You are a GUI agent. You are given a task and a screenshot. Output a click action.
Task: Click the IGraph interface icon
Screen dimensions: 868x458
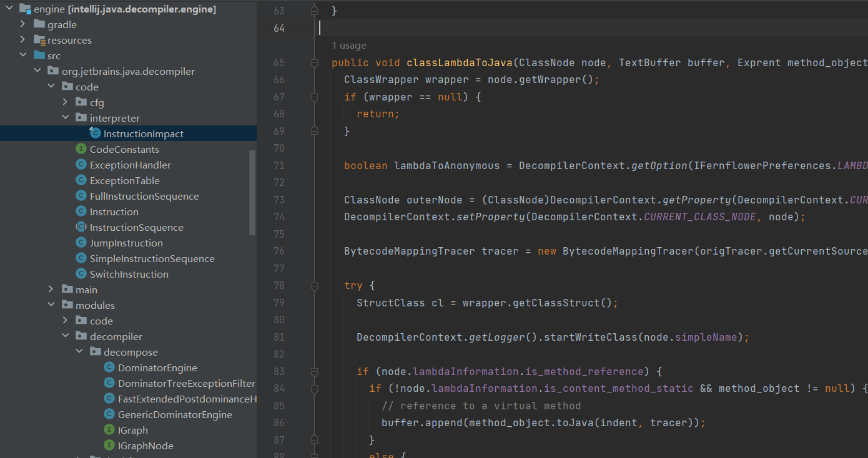[x=109, y=430]
